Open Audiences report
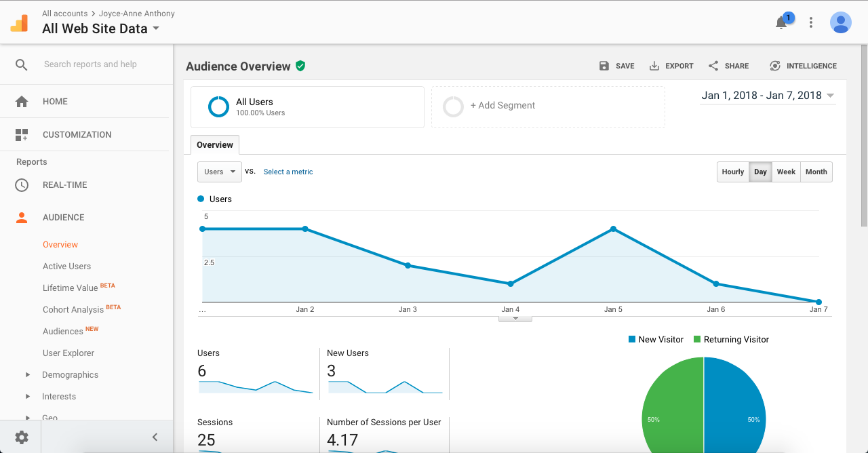The height and width of the screenshot is (453, 868). [63, 332]
